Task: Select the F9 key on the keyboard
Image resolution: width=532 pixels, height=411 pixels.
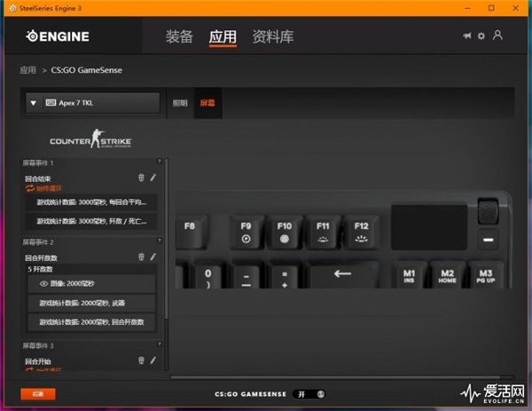Action: coord(246,233)
